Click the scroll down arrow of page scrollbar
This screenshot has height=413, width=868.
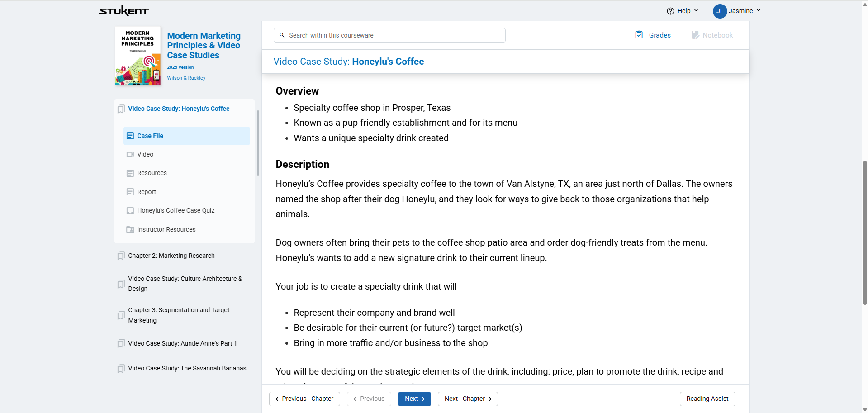point(865,409)
